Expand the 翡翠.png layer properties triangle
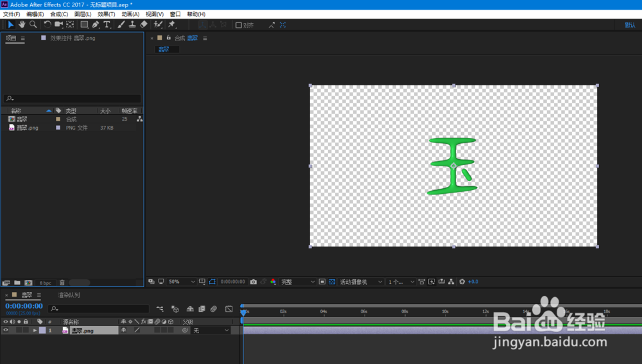Screen dimensions: 642x364 35,330
